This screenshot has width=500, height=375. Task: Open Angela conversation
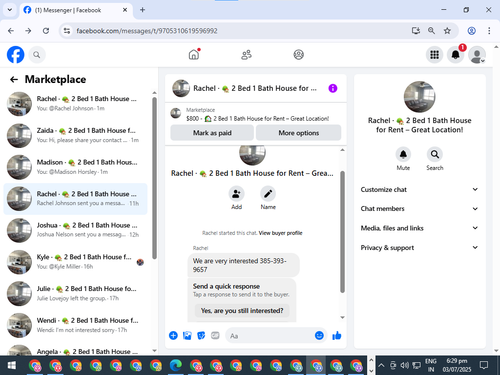(75, 349)
